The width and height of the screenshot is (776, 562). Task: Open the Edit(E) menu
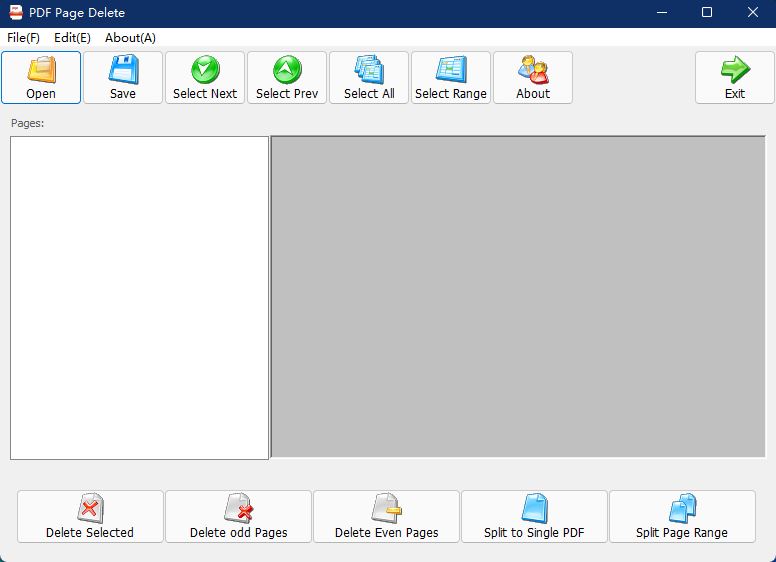tap(72, 38)
